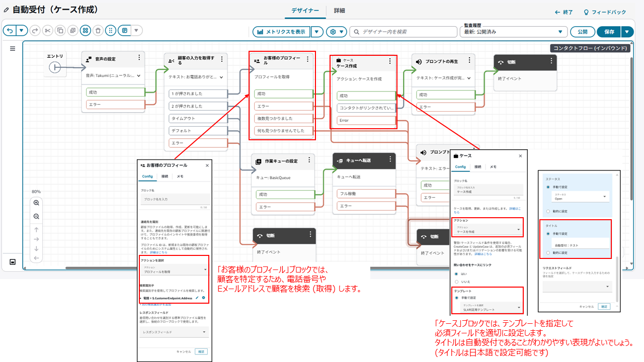Click the undo arrow icon in toolbar

coord(10,31)
